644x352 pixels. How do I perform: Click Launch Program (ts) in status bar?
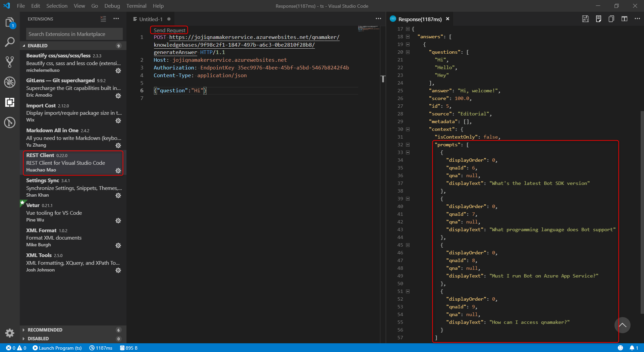pos(57,348)
